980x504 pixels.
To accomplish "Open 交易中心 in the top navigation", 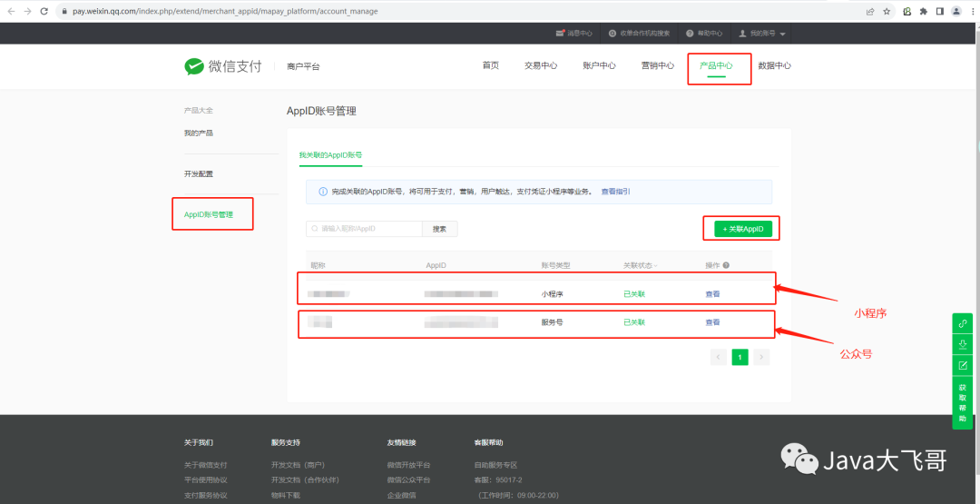I will pos(541,65).
